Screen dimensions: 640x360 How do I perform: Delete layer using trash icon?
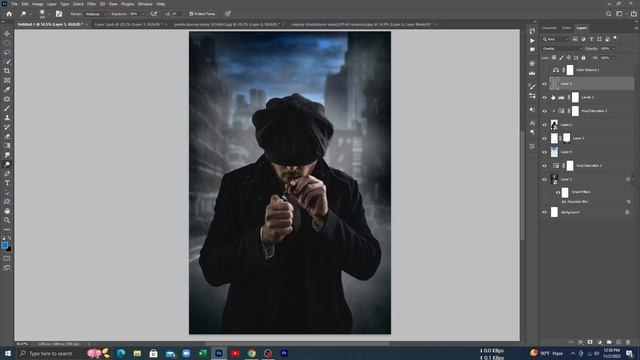point(628,342)
